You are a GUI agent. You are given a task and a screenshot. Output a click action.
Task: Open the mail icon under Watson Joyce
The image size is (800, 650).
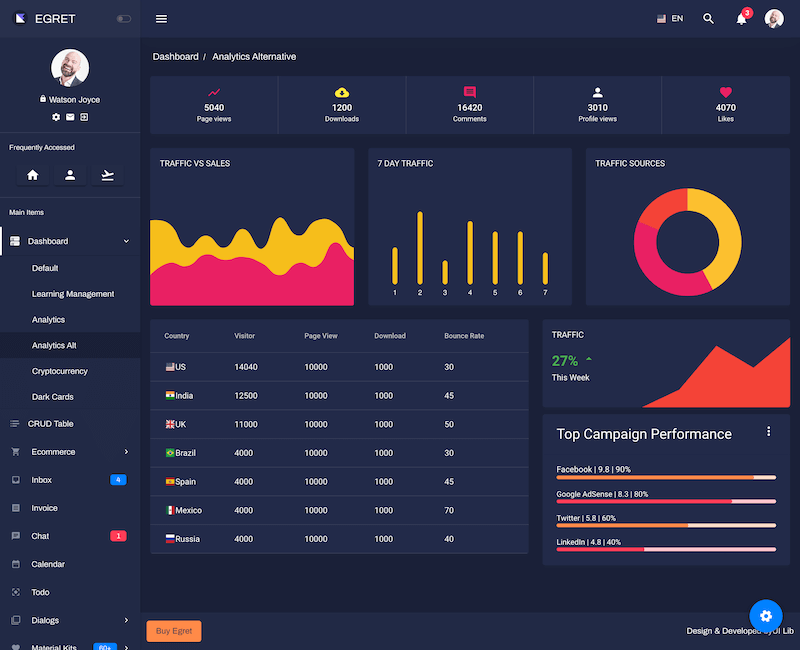pos(70,117)
